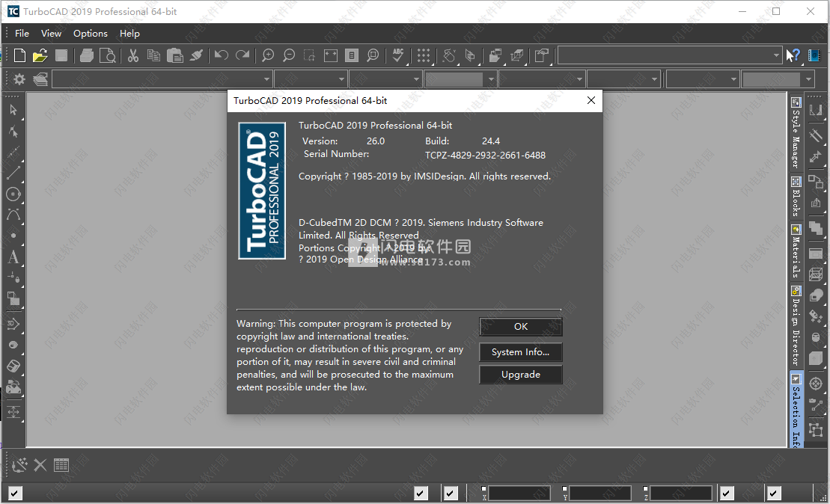Click the X cancel icon in bottom bar

point(40,465)
